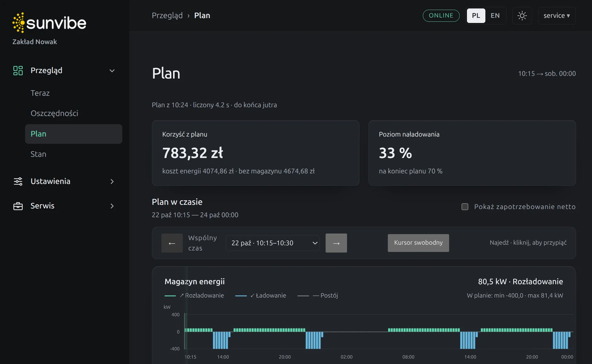Collapse the Przegląd section chevron
The width and height of the screenshot is (592, 364).
point(112,71)
